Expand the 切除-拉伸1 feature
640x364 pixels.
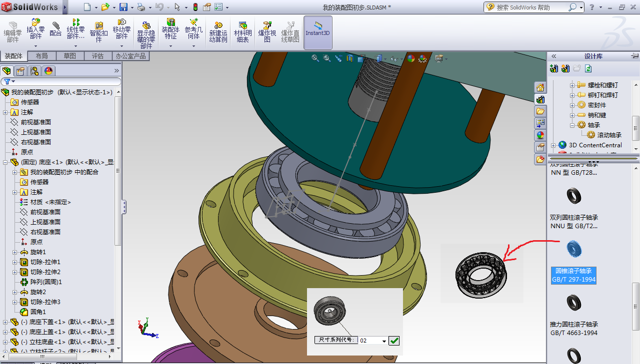click(14, 262)
